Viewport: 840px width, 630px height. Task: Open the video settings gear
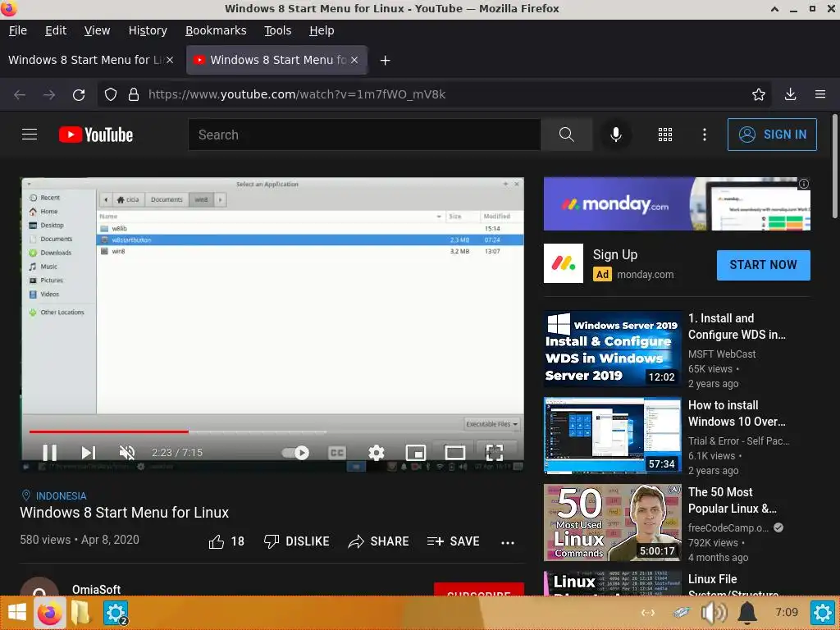[376, 453]
